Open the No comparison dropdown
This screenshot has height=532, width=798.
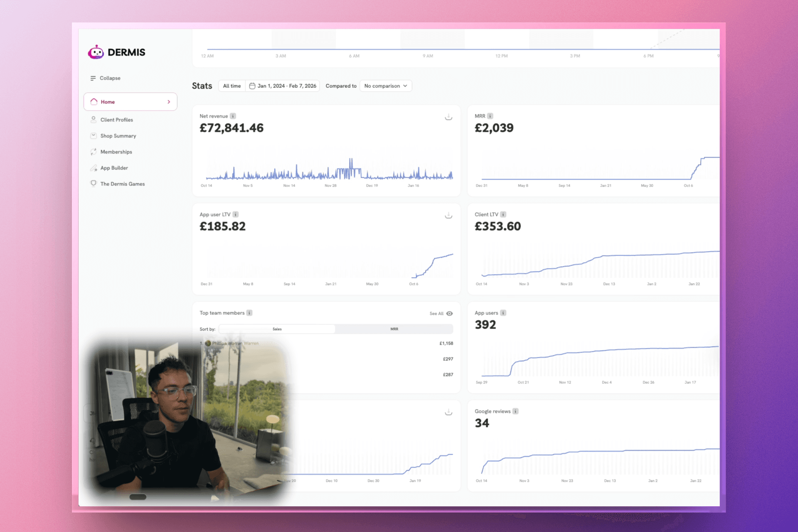(x=386, y=86)
